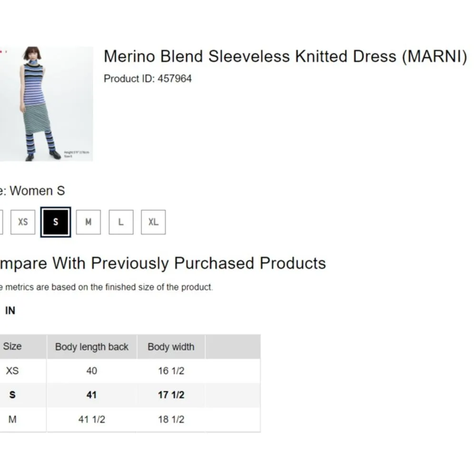
Task: Click the currently selected S size box
Action: point(56,222)
